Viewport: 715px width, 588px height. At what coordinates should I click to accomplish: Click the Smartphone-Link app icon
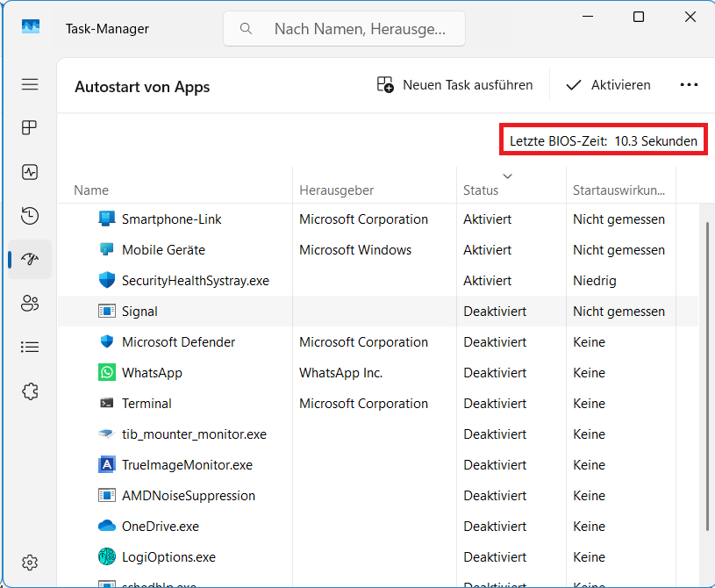click(x=107, y=219)
